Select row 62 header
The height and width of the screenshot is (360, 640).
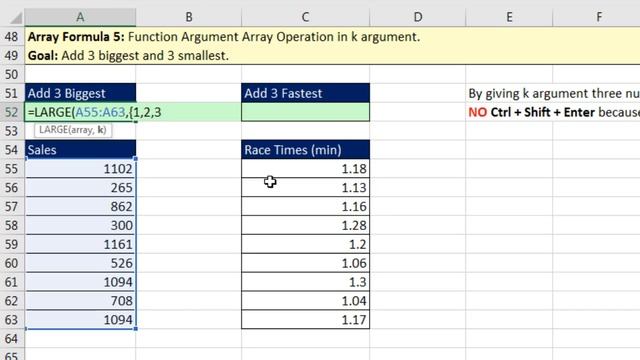[x=12, y=300]
